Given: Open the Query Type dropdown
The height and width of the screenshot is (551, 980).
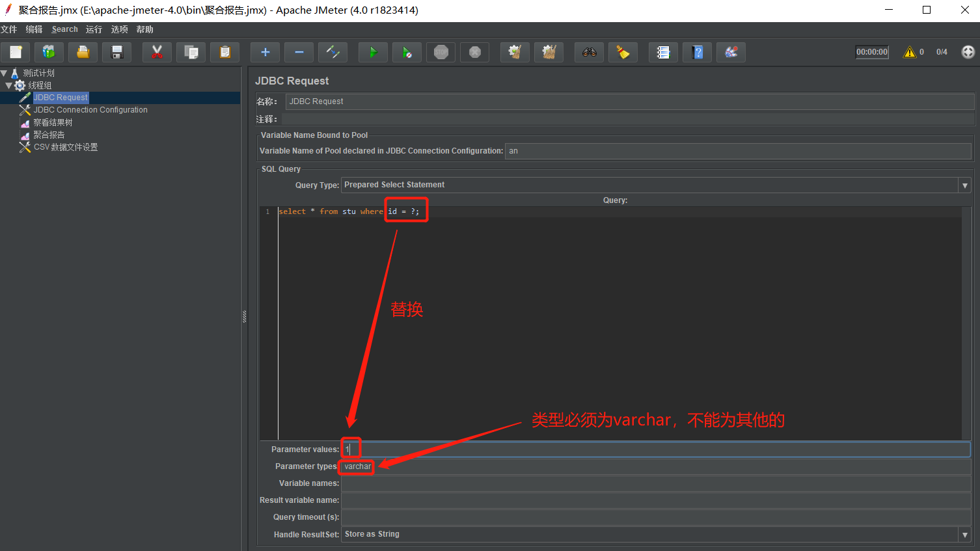Looking at the screenshot, I should tap(965, 185).
